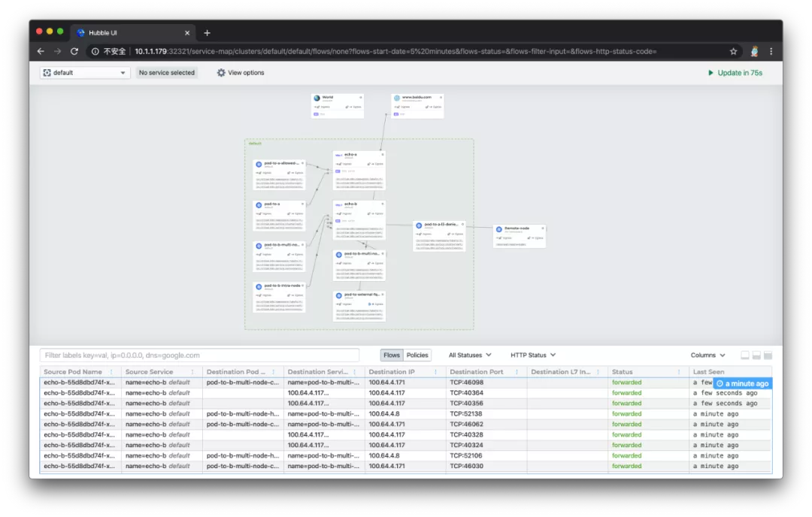Select the flow row with TCP:52138
Viewport: 812px width, 517px height.
[x=406, y=413]
